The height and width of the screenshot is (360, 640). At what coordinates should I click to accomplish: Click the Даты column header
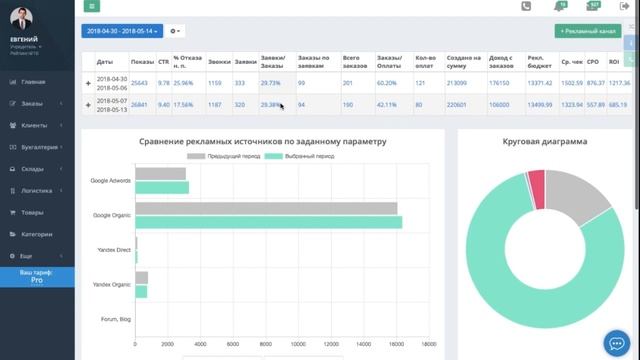[x=104, y=62]
